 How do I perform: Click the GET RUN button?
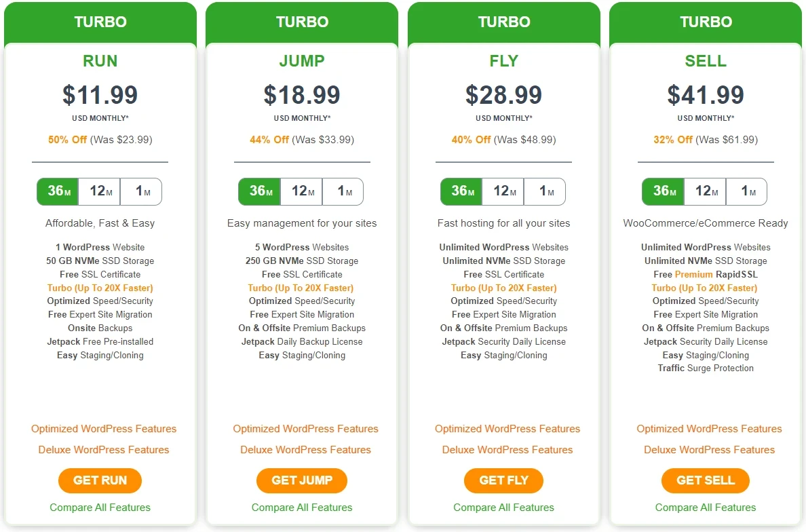tap(100, 480)
